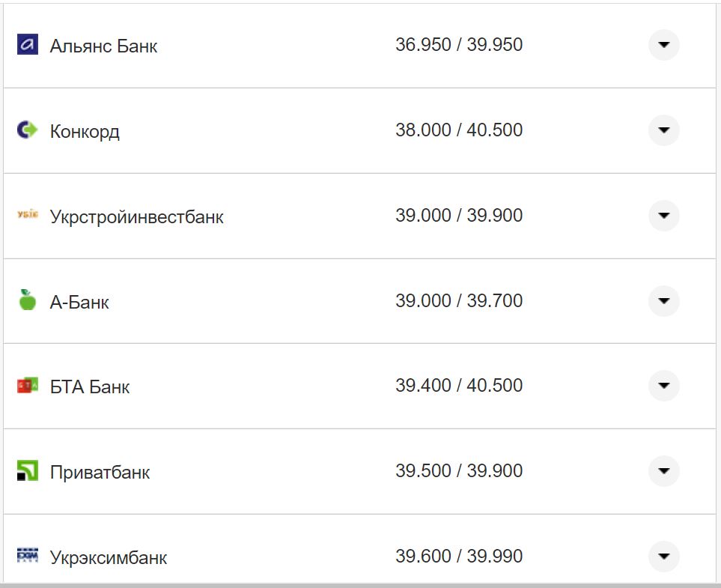Expand the А-Банк rates dropdown
The width and height of the screenshot is (721, 588).
(x=663, y=301)
